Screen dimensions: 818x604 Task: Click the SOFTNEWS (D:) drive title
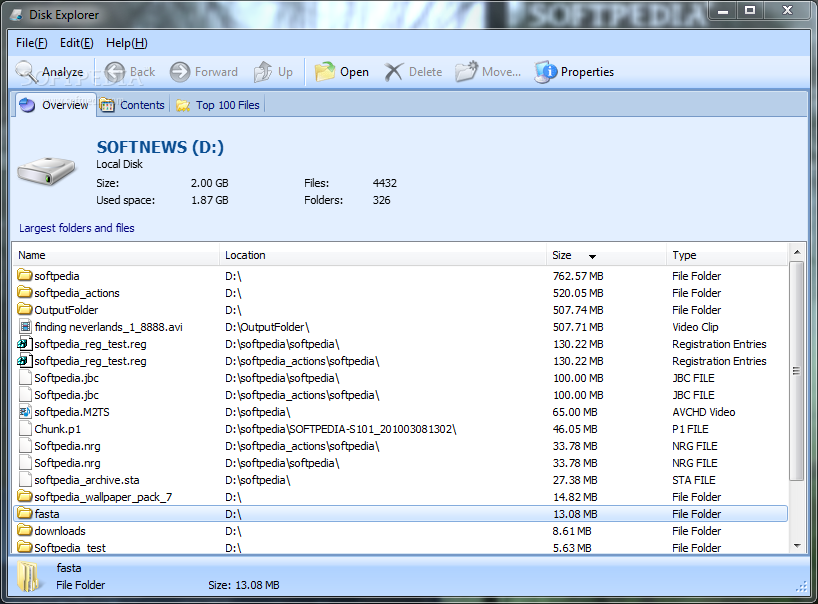160,147
